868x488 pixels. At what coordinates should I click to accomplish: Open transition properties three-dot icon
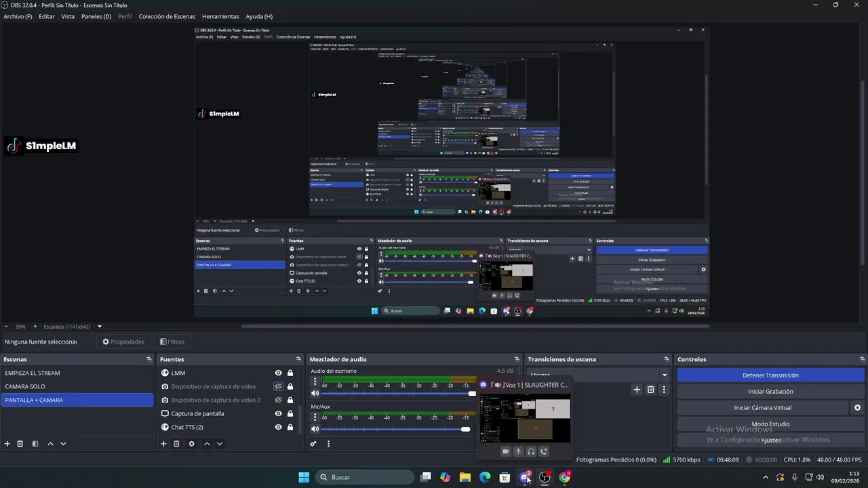(664, 390)
